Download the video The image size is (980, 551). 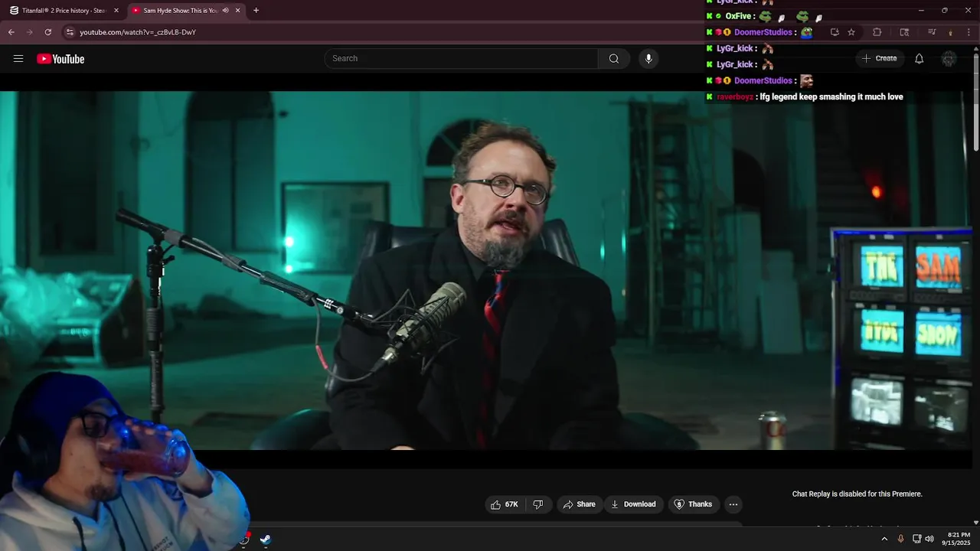633,504
